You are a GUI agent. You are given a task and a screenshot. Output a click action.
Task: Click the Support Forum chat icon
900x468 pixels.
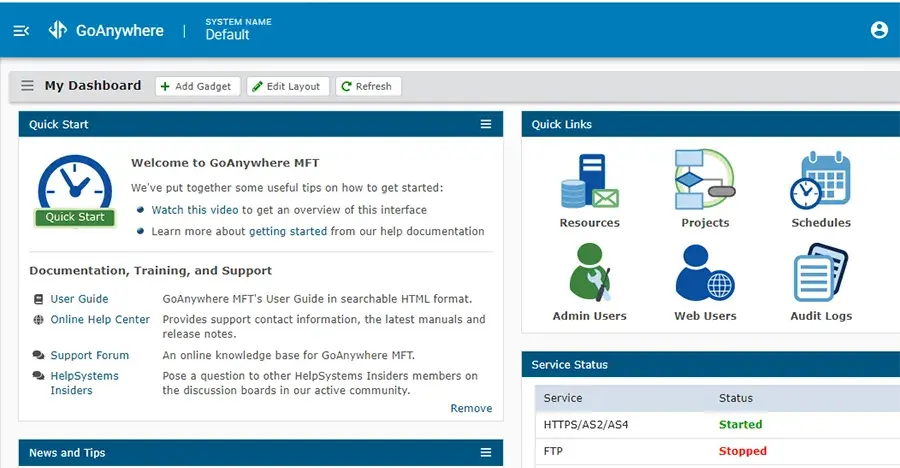click(38, 355)
